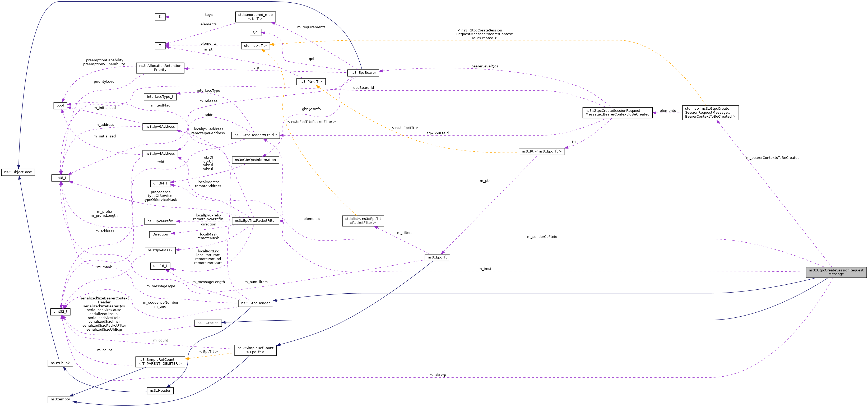Click the uint16_t type node
Screen dimensions: 868x407
pos(160,266)
